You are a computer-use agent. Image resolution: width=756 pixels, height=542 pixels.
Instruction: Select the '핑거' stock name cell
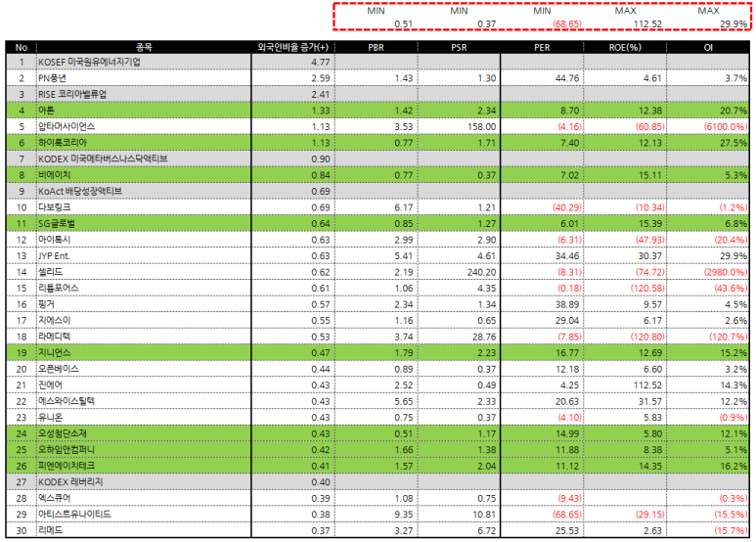pos(144,304)
